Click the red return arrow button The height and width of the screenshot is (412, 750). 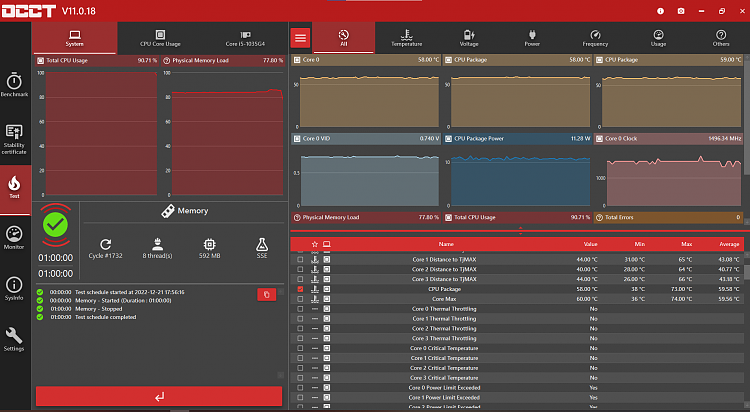159,396
